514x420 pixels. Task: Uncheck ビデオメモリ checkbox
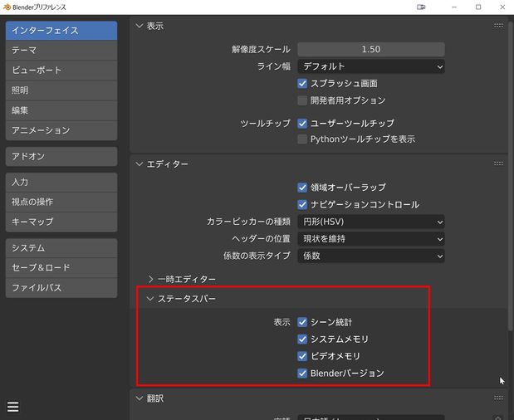[x=302, y=356]
